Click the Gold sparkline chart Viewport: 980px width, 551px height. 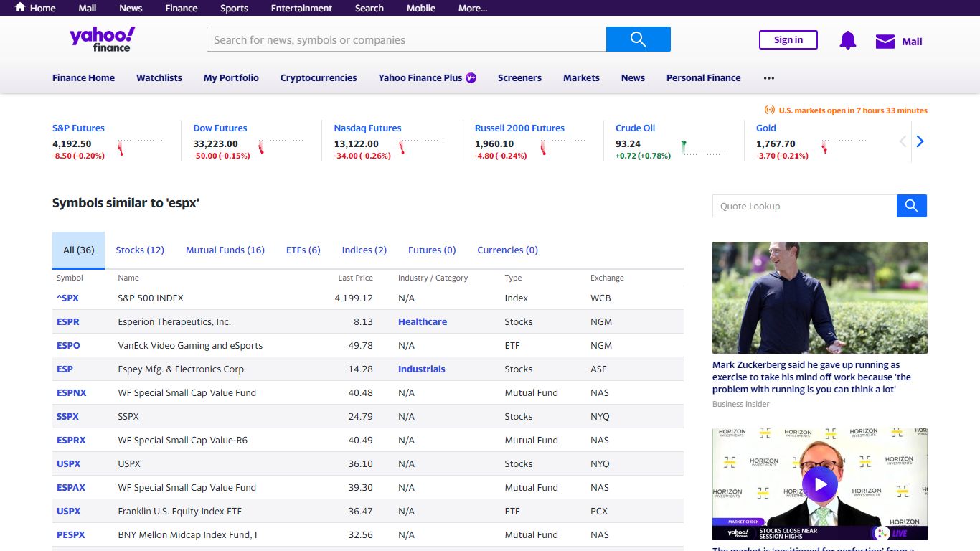(844, 147)
